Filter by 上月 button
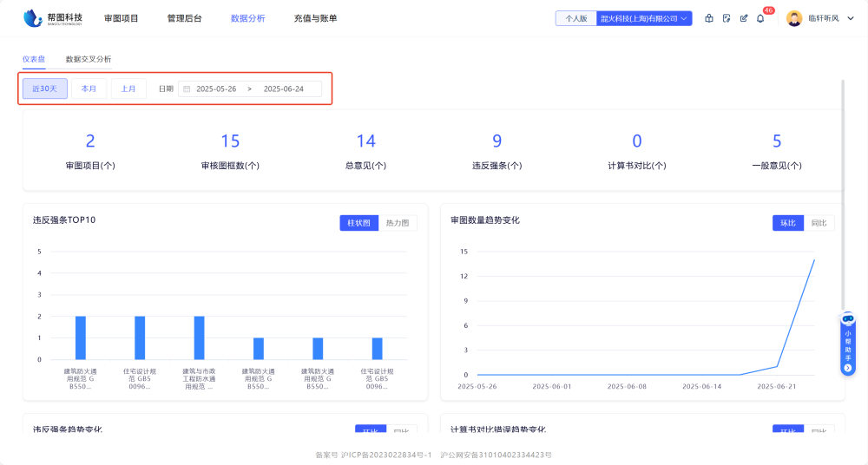Viewport: 868px width, 465px height. tap(128, 88)
